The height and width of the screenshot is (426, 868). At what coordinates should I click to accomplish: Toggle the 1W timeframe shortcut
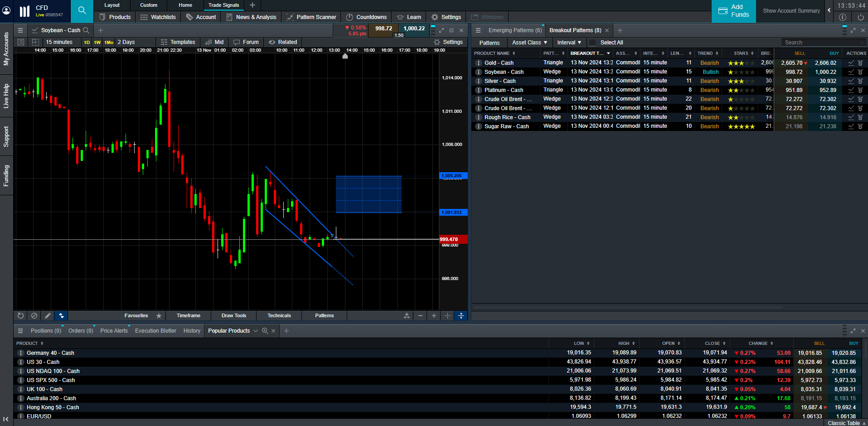point(97,42)
